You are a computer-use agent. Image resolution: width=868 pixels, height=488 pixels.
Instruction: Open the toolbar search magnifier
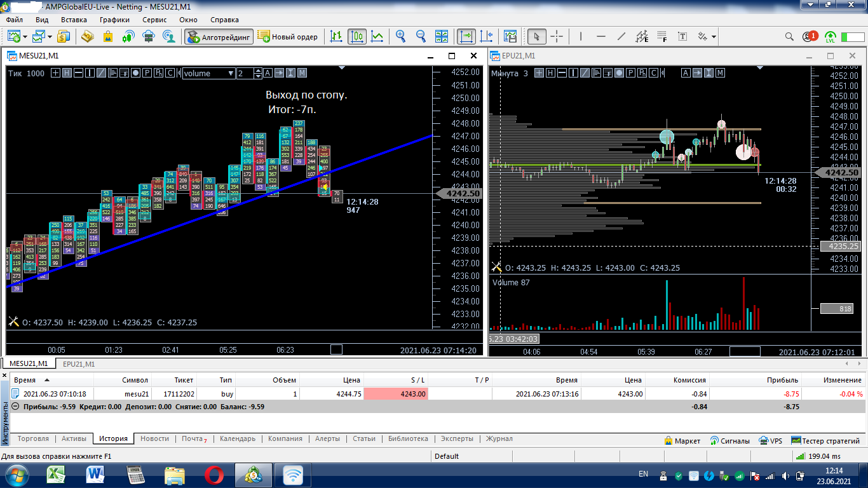coord(790,36)
